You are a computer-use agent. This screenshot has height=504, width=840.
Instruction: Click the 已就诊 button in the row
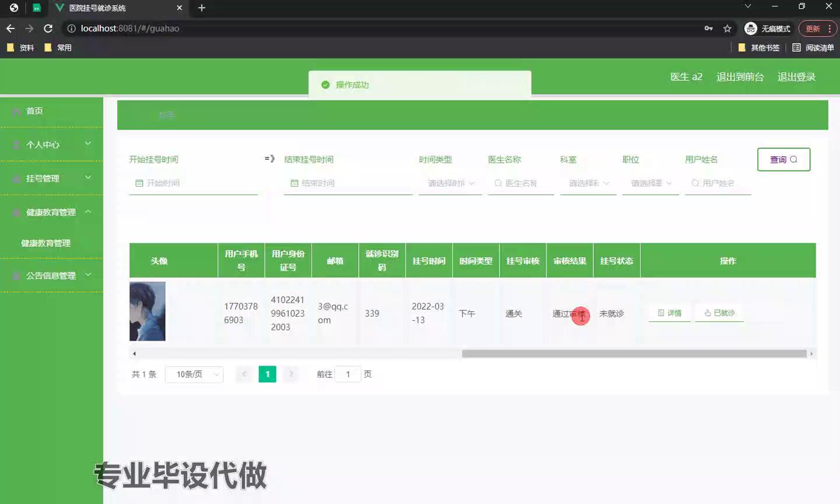719,313
